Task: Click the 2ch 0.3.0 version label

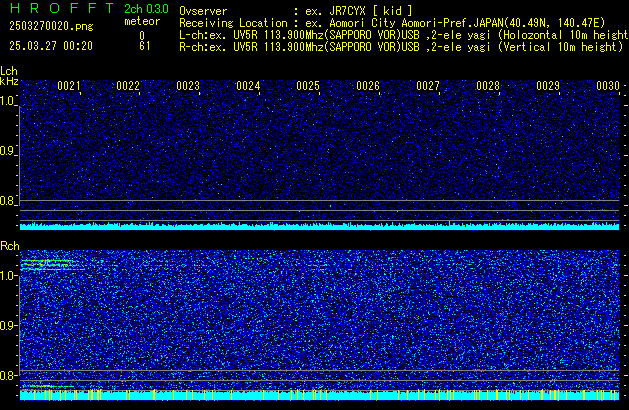Action: [146, 9]
